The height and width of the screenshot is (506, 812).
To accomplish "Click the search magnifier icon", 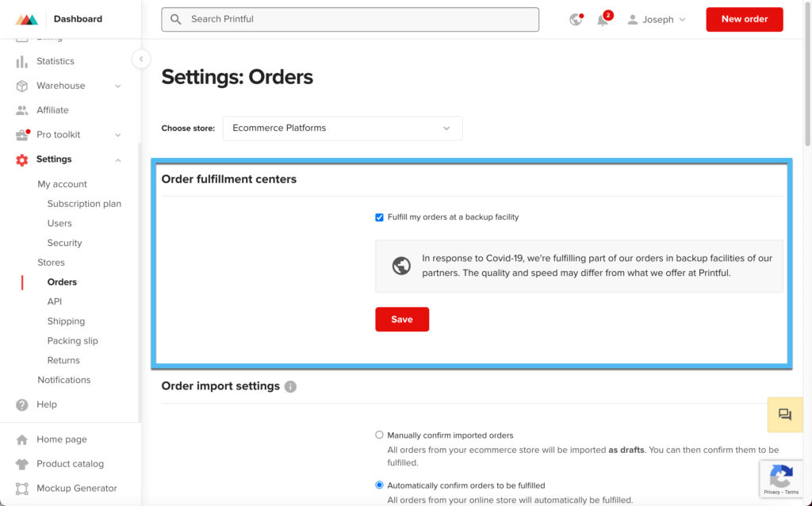I will 175,19.
